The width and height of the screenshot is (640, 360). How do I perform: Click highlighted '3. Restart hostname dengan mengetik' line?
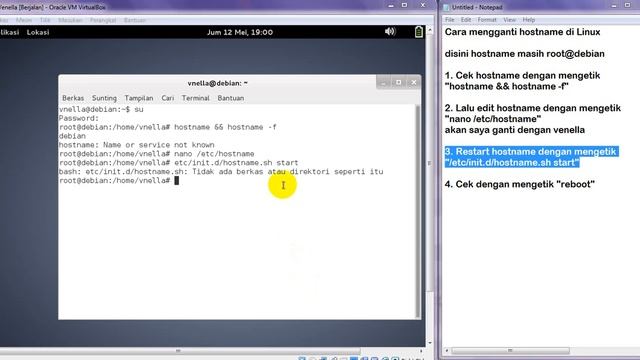(x=531, y=152)
